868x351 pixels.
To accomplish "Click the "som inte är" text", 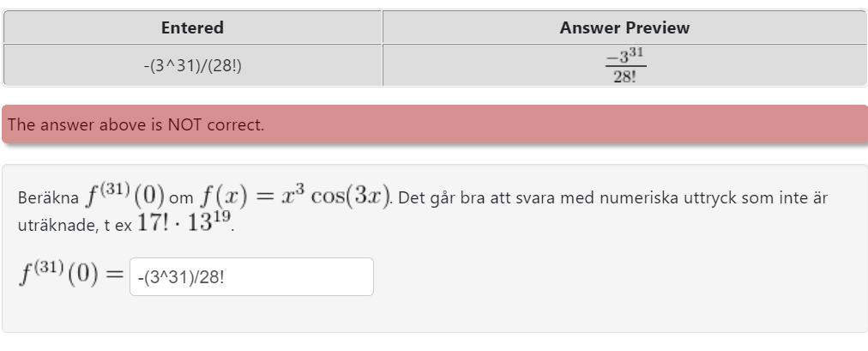I will coord(788,198).
